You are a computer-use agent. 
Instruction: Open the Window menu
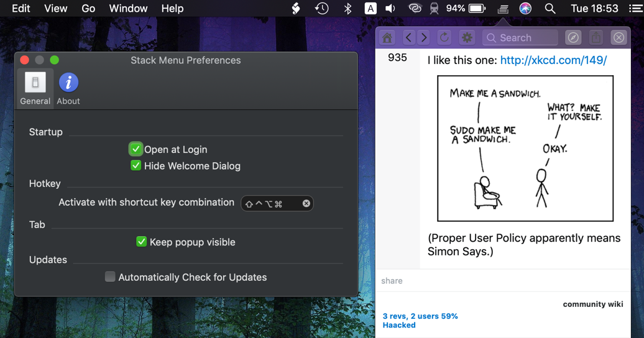(x=128, y=8)
